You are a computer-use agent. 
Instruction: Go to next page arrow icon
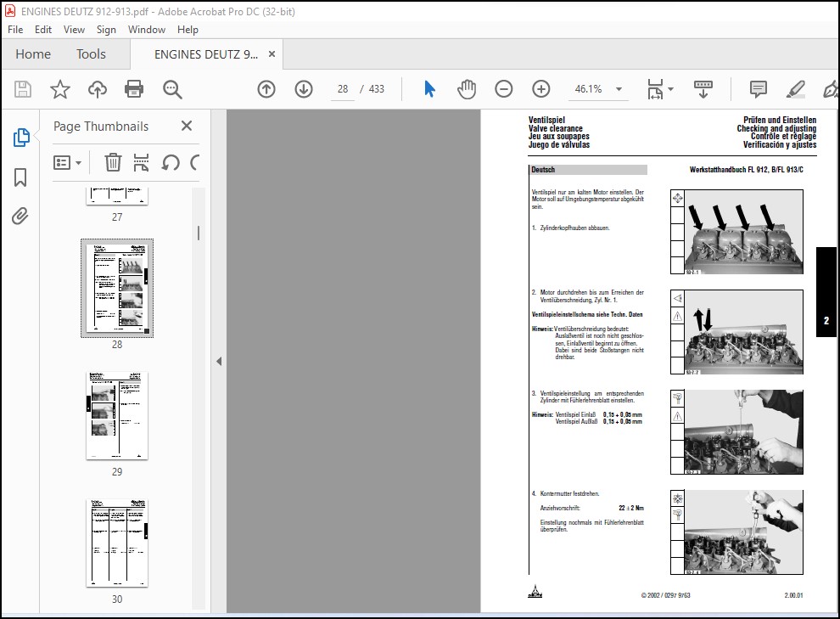tap(304, 89)
